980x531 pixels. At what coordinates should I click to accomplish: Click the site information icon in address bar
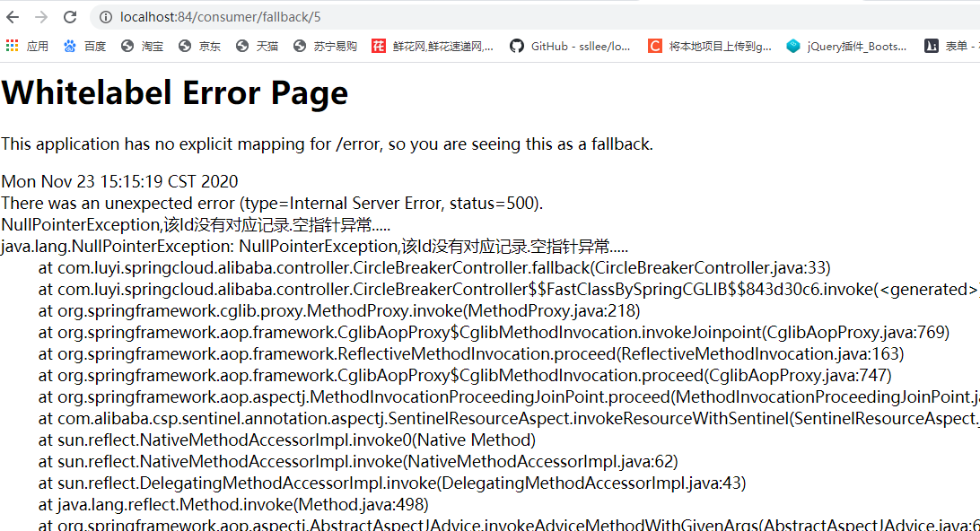[x=106, y=18]
